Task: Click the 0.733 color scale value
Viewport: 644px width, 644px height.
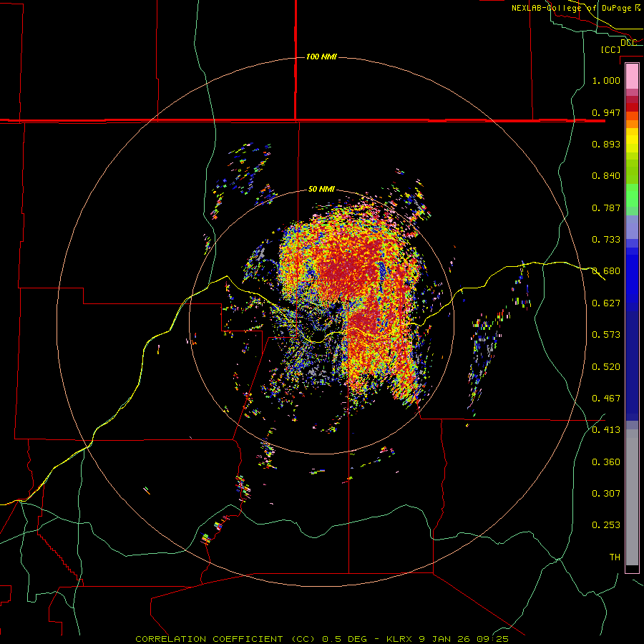Action: point(606,240)
